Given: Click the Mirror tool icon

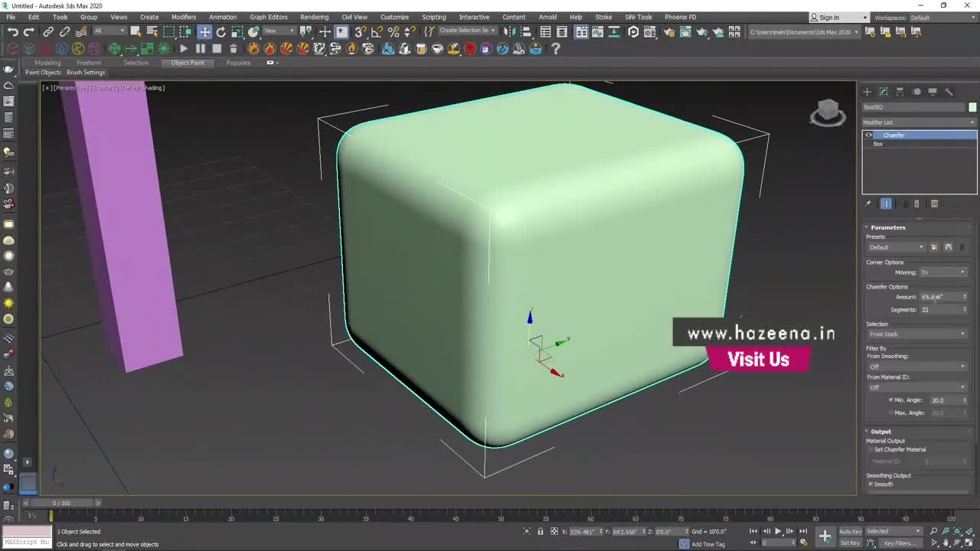Looking at the screenshot, I should point(509,31).
